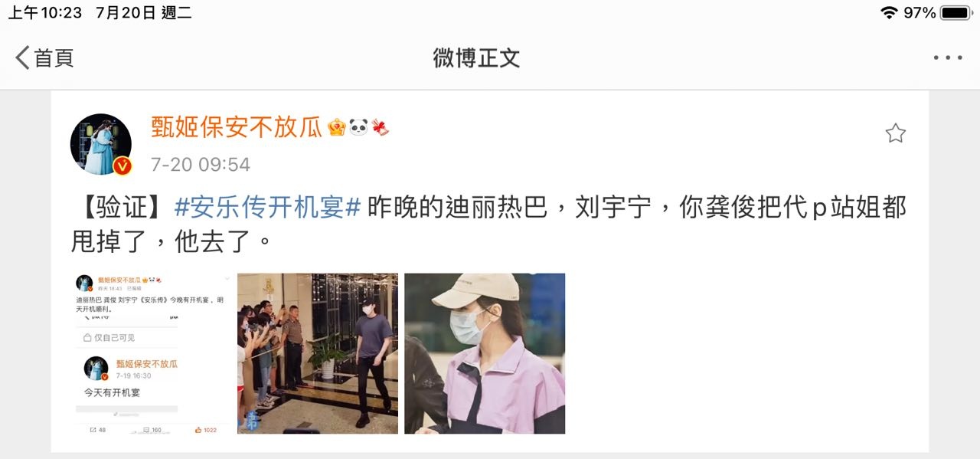980x459 pixels.
Task: Open the poster's round profile avatar
Action: pos(101,144)
